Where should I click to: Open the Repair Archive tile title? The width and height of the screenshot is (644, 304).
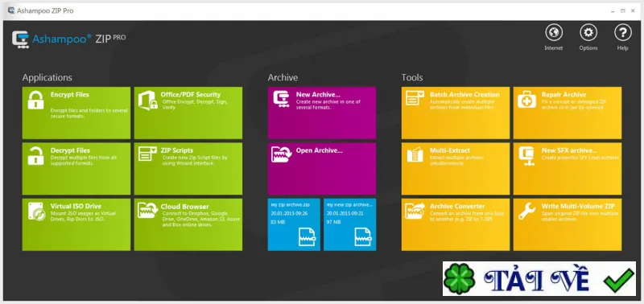tap(564, 95)
